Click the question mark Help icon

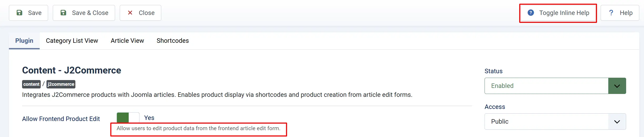click(611, 13)
